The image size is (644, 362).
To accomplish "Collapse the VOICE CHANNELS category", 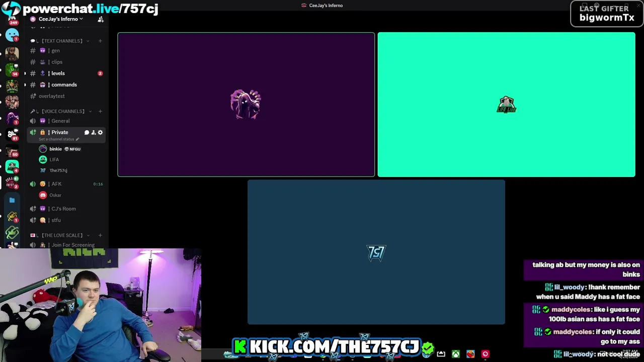I will click(62, 111).
